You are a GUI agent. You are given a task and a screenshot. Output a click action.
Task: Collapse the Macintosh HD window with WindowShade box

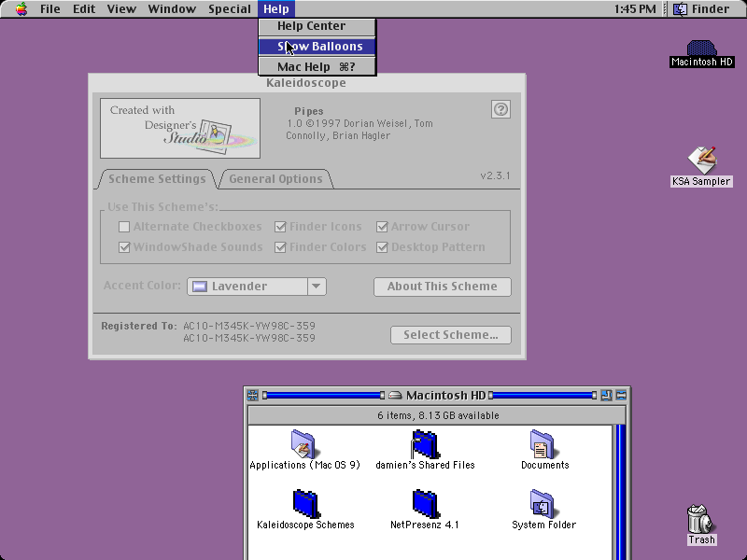click(x=621, y=395)
